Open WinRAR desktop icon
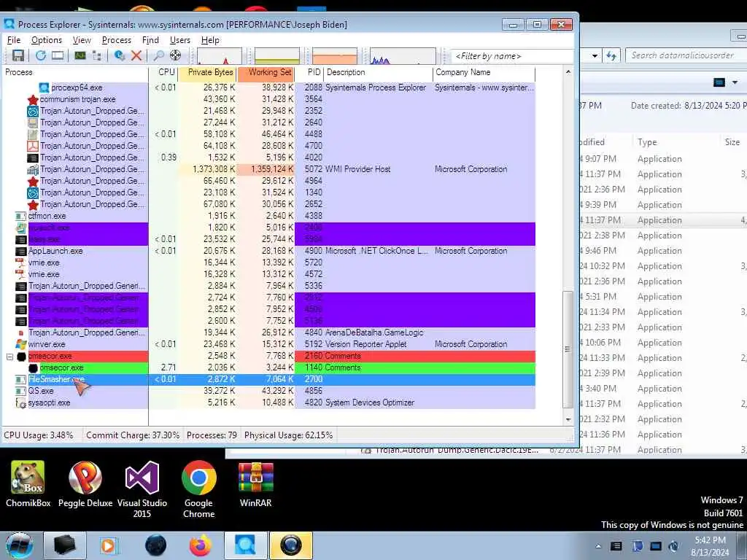Screen dimensions: 747x560 tap(256, 484)
